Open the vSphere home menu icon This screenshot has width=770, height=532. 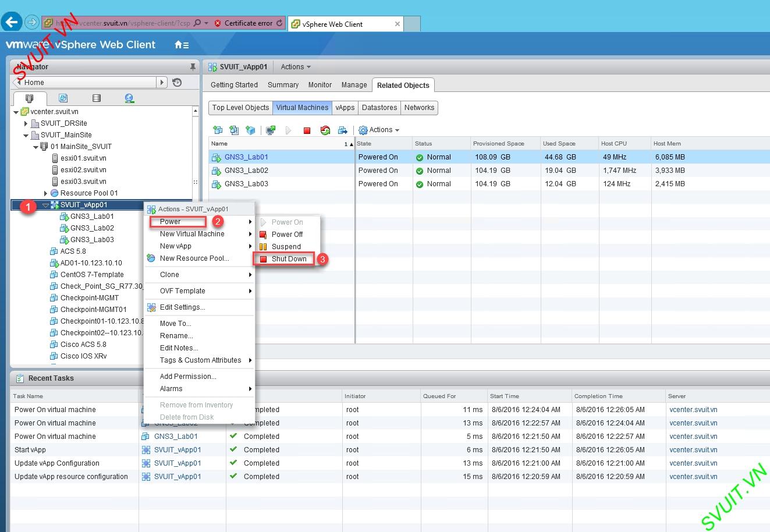coord(182,45)
